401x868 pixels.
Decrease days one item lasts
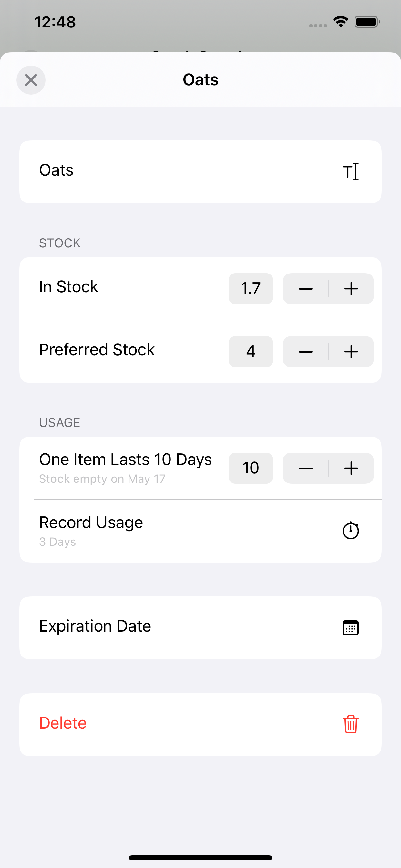tap(306, 468)
